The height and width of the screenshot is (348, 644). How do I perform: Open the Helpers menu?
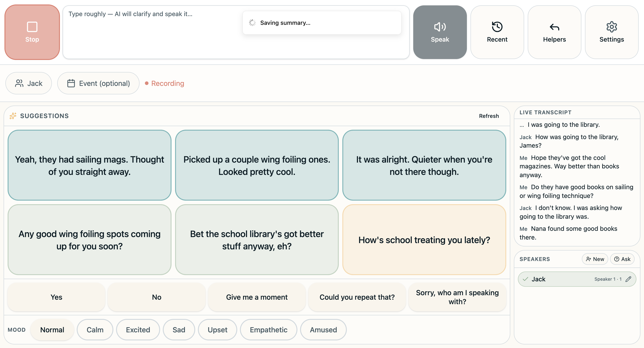[x=554, y=32]
